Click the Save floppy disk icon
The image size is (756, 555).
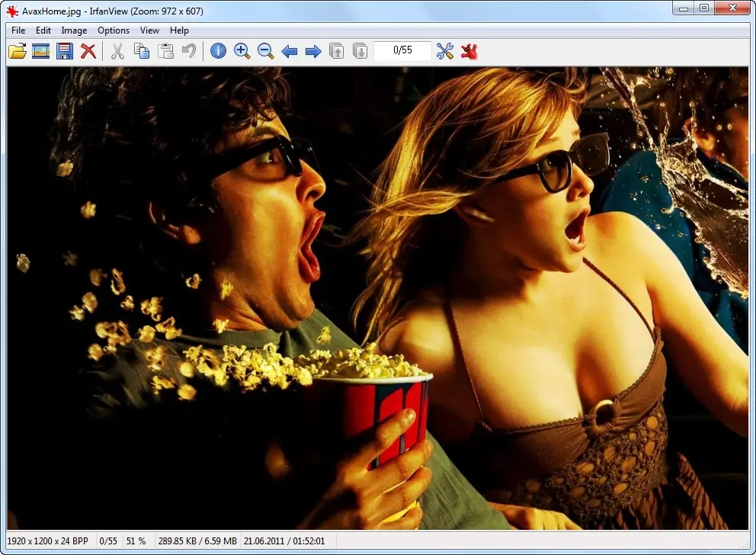click(x=65, y=51)
